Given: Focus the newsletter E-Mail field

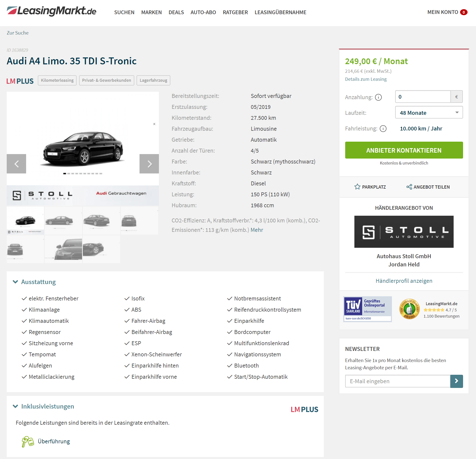Looking at the screenshot, I should (398, 381).
